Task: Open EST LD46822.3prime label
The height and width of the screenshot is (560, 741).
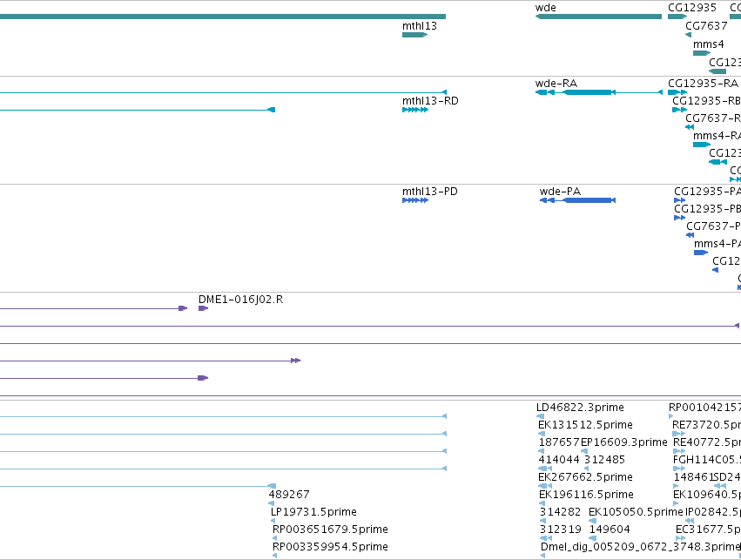Action: (x=580, y=408)
